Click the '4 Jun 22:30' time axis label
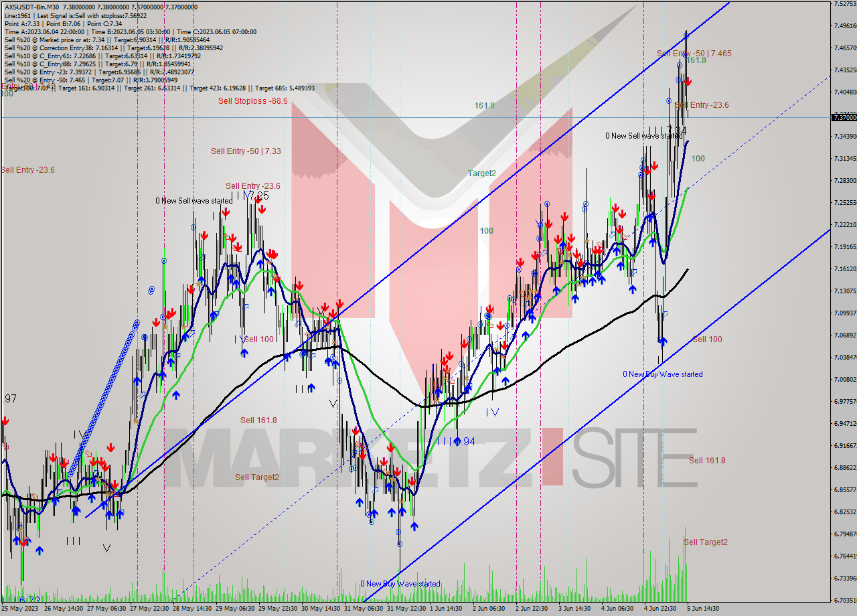 [660, 609]
